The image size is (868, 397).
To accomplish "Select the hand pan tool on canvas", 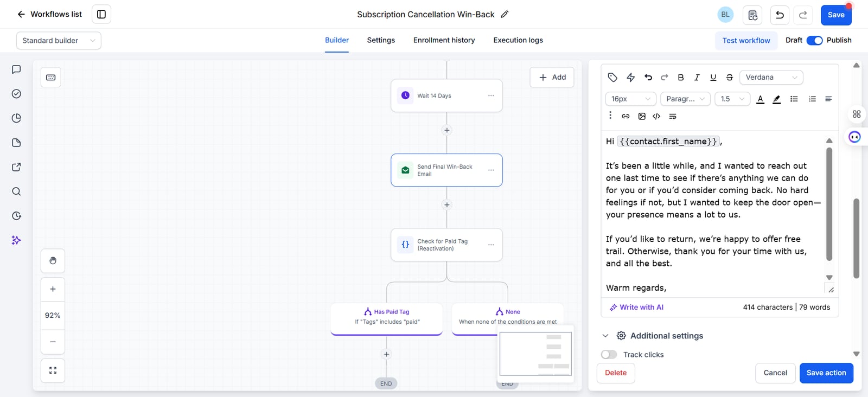I will [53, 261].
